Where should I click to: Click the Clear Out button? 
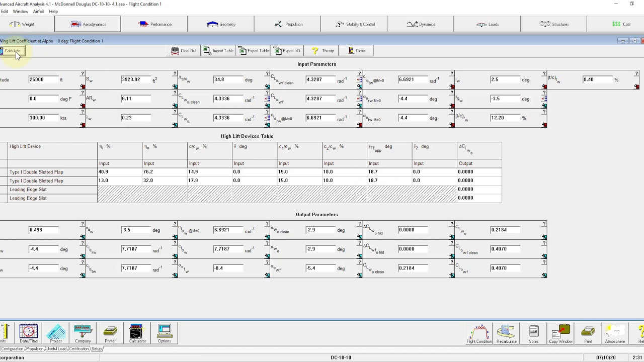tap(184, 51)
